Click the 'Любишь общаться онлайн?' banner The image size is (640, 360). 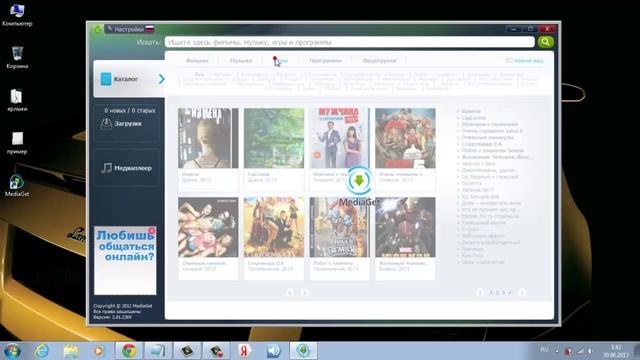click(x=125, y=260)
